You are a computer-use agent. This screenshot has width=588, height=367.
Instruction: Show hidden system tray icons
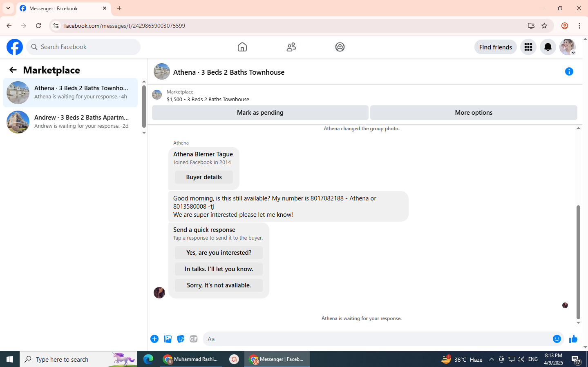492,359
